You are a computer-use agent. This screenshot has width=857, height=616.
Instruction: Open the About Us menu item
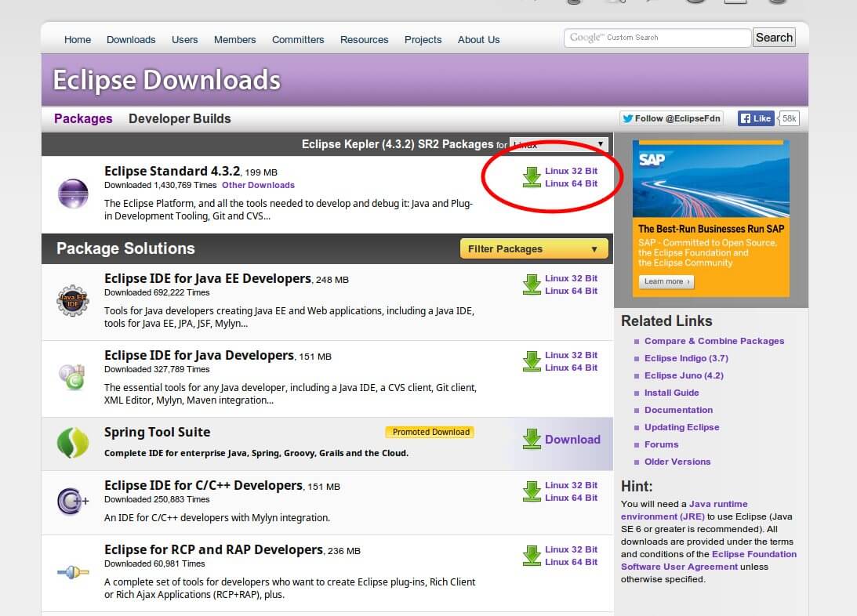click(x=479, y=39)
